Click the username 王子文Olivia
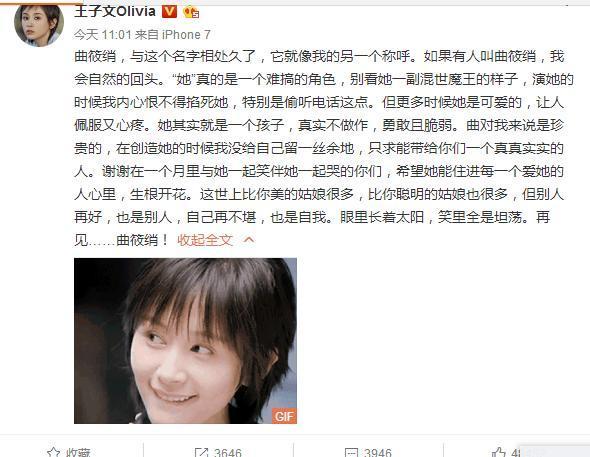Viewport: 590px width, 457px height. (115, 11)
